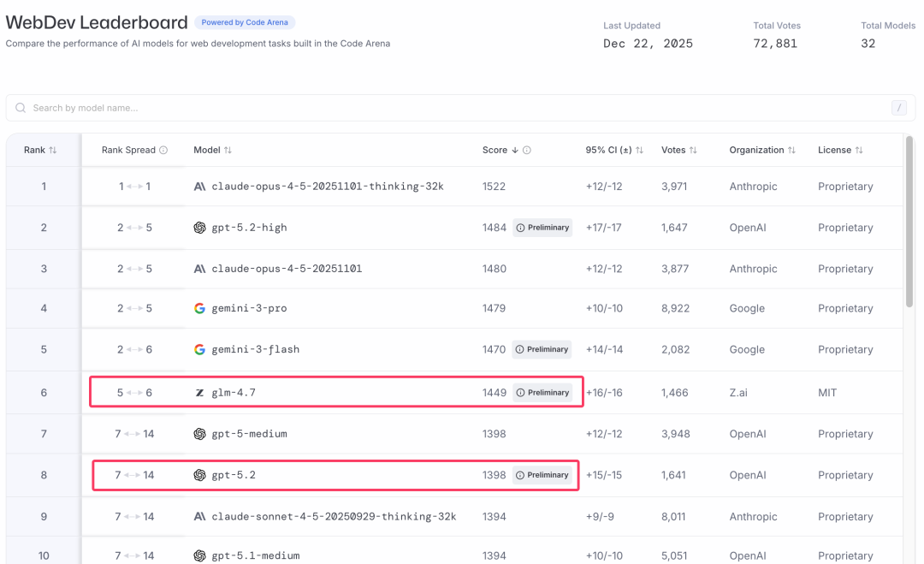The image size is (924, 564).
Task: Click the Powered by Code Arena badge
Action: pyautogui.click(x=245, y=22)
